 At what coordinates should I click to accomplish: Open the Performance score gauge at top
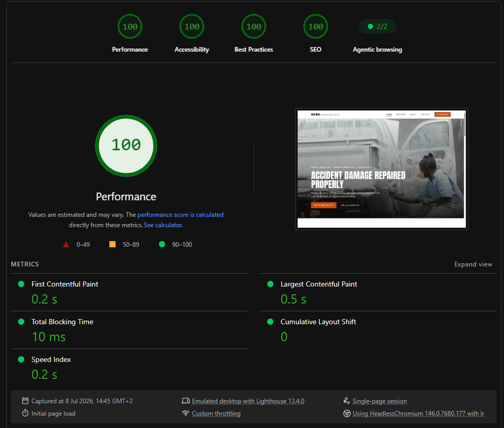pos(130,26)
